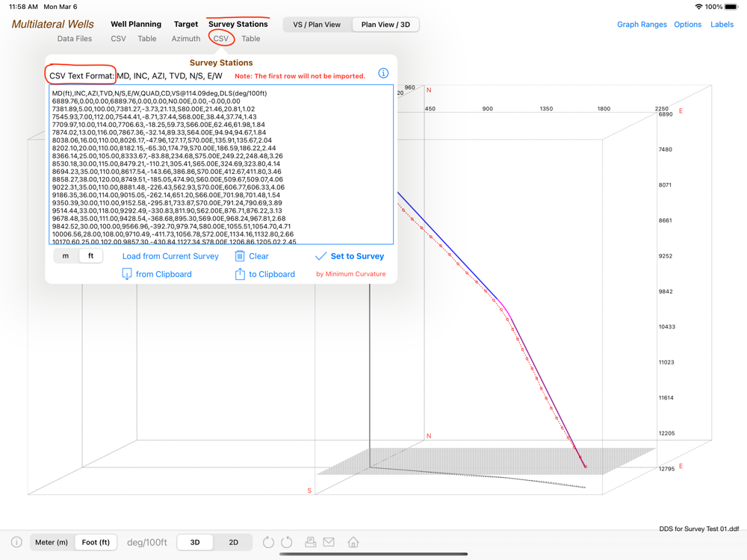The image size is (747, 560).
Task: Tap the Set to Survey checkmark icon
Action: [320, 255]
